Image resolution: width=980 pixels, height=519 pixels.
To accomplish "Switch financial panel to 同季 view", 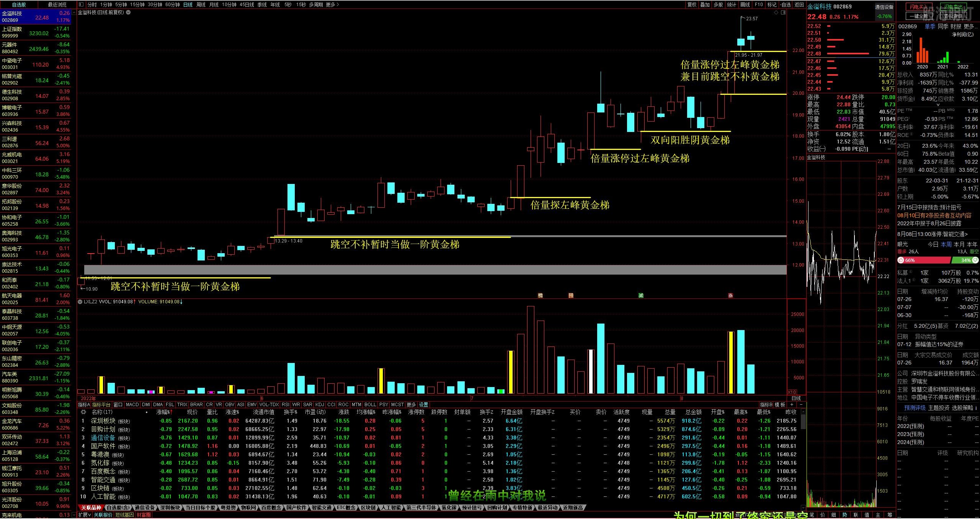I will coord(943,26).
